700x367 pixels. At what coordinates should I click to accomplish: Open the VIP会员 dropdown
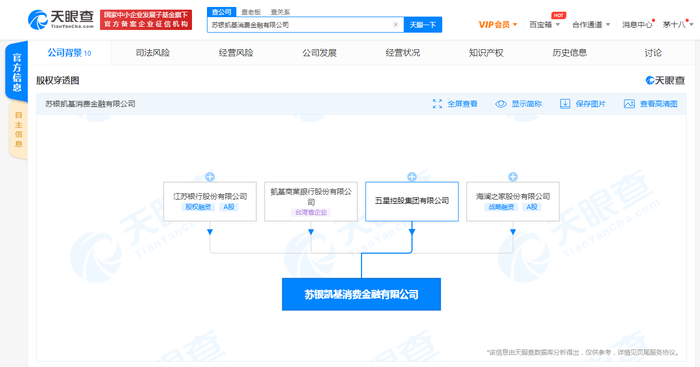coord(498,25)
